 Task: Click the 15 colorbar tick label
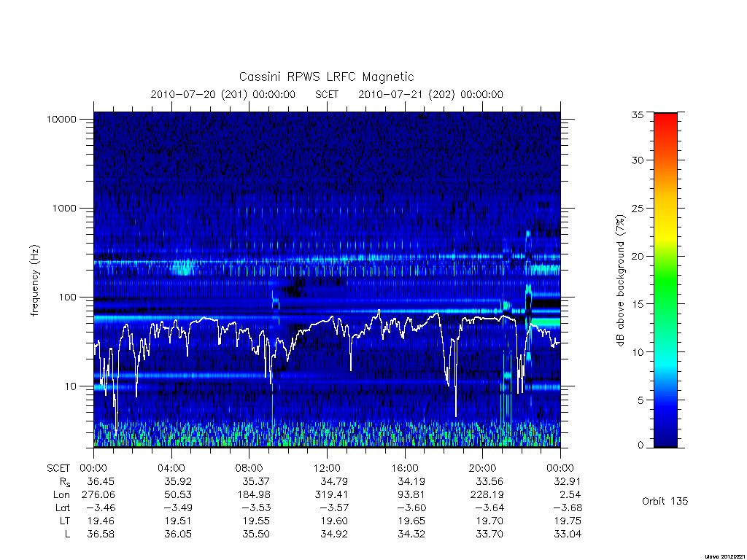click(x=637, y=304)
